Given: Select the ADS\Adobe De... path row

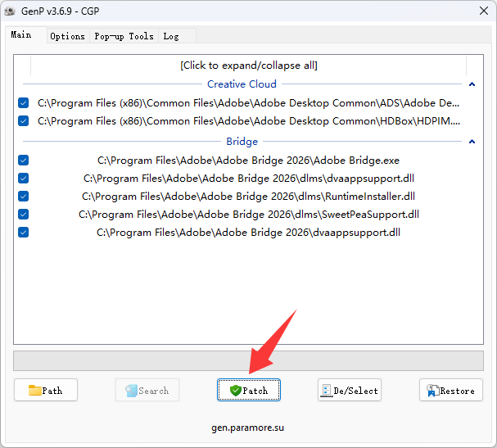Looking at the screenshot, I should [x=249, y=103].
